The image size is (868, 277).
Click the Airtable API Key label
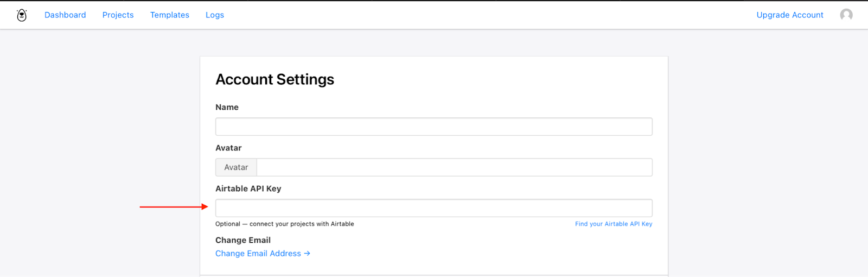pyautogui.click(x=248, y=188)
